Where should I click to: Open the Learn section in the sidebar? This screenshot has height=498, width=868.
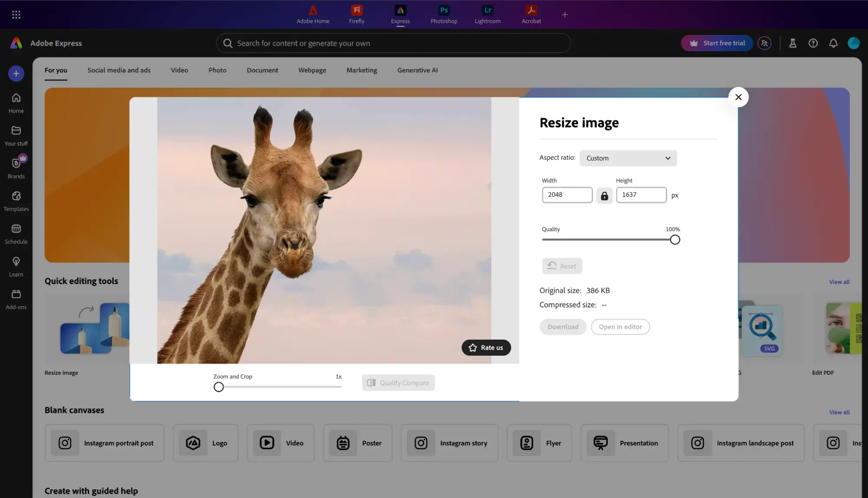16,265
